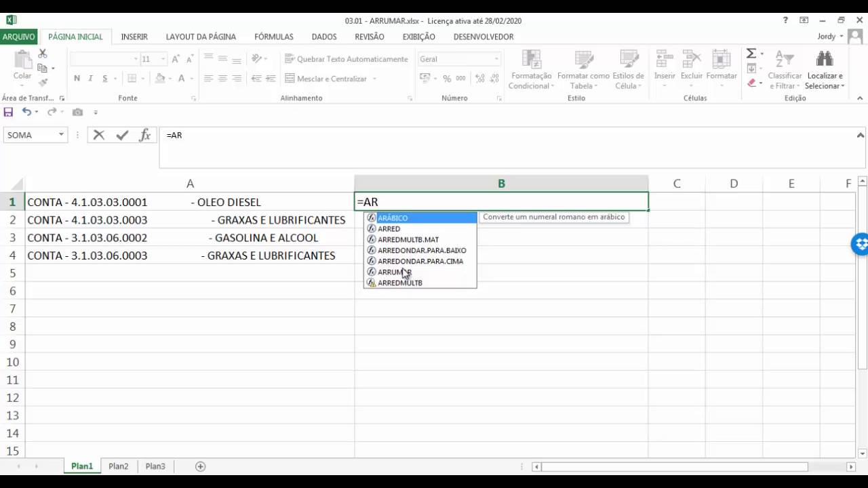Toggle align text right
Viewport: 868px width, 488px height.
(237, 79)
